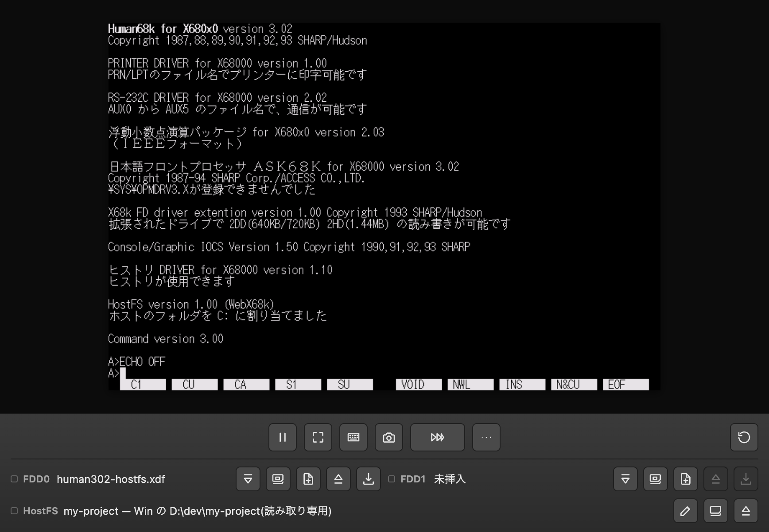Click the HostFS drive icon
The image size is (769, 532).
(x=716, y=511)
